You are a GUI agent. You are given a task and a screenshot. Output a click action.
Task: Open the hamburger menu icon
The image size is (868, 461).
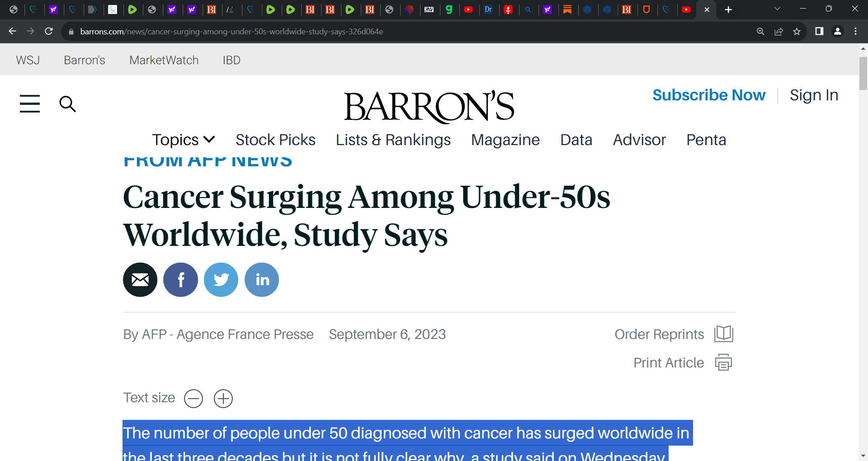tap(30, 103)
